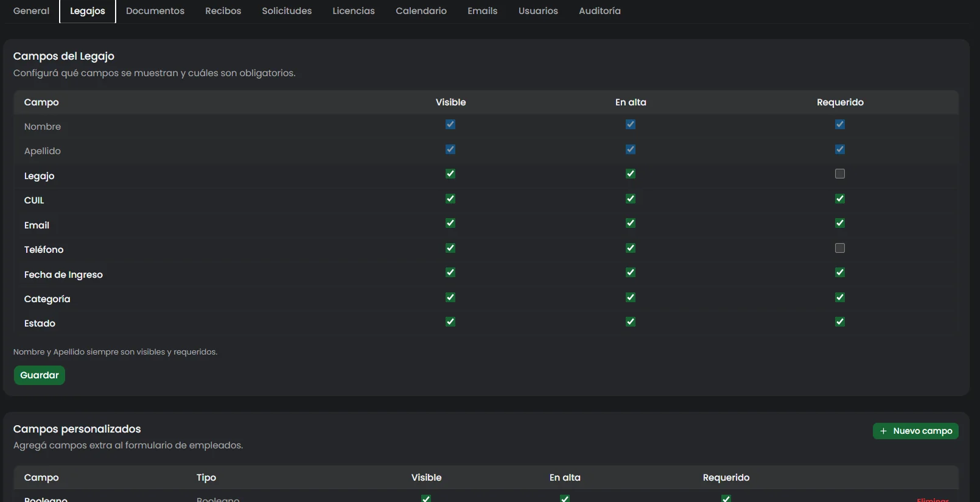Click the Guardar button
Image resolution: width=980 pixels, height=502 pixels.
40,375
